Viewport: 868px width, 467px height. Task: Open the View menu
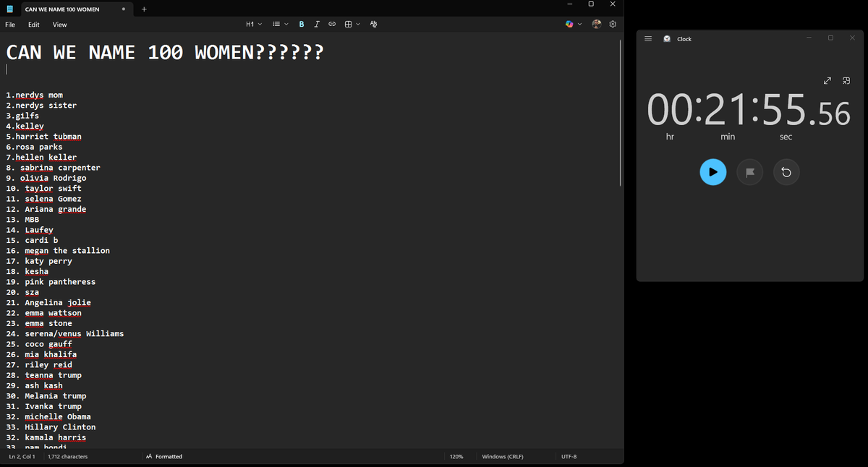tap(60, 25)
